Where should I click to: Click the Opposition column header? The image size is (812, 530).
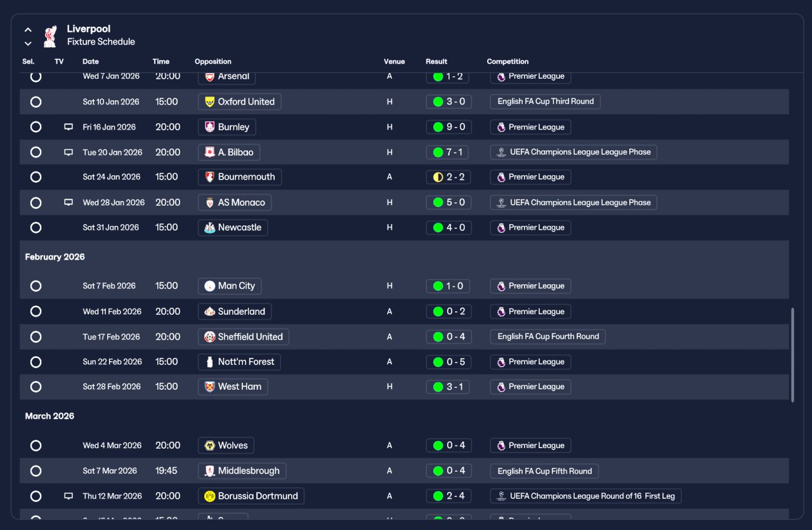[x=213, y=62]
